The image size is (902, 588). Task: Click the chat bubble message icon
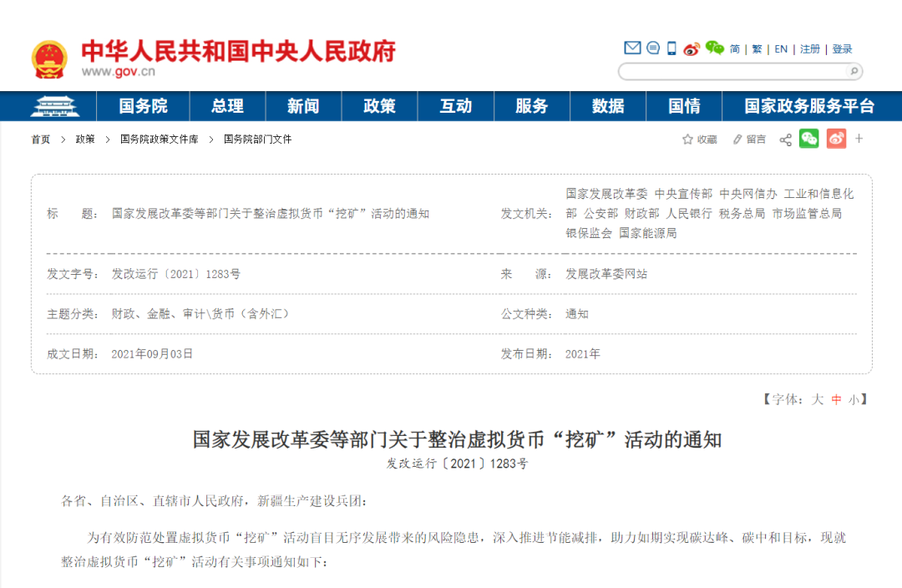tap(653, 48)
